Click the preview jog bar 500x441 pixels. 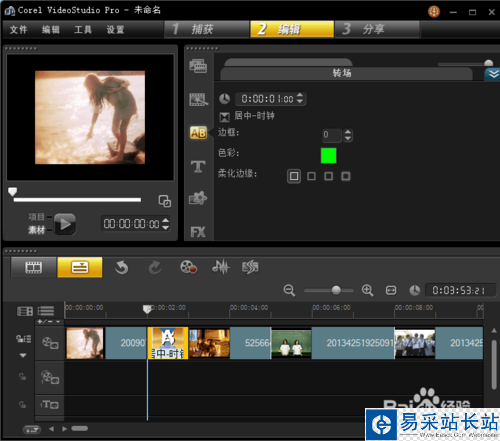click(77, 200)
